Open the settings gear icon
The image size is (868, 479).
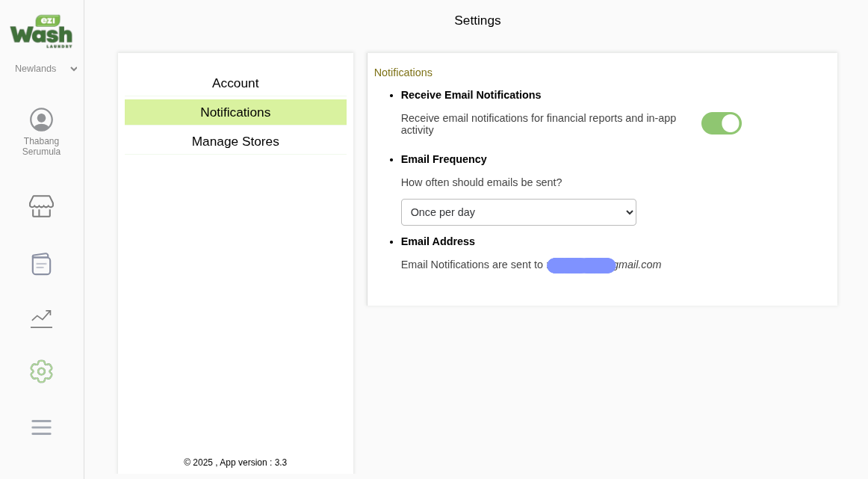[x=42, y=371]
